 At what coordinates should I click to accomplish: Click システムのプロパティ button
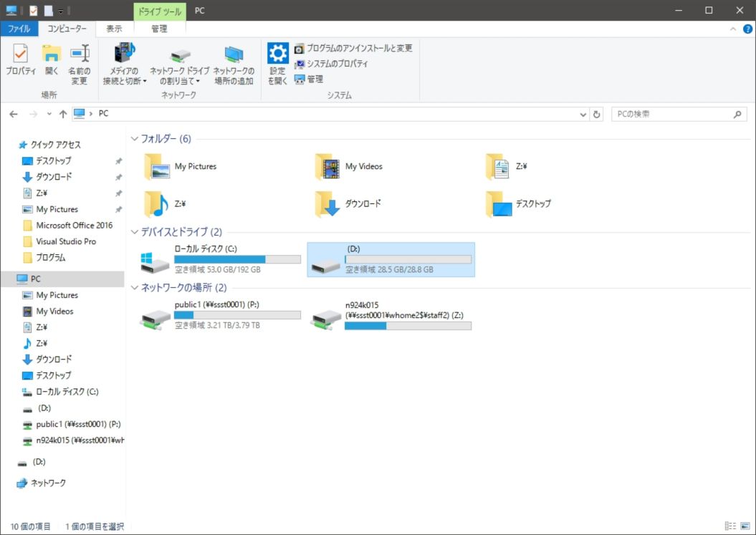click(x=337, y=64)
